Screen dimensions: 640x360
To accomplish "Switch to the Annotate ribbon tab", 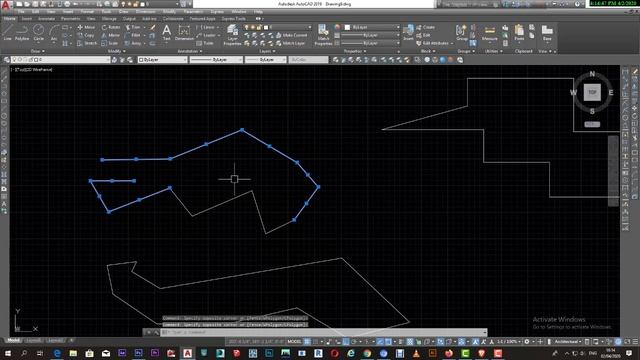I will coord(46,19).
